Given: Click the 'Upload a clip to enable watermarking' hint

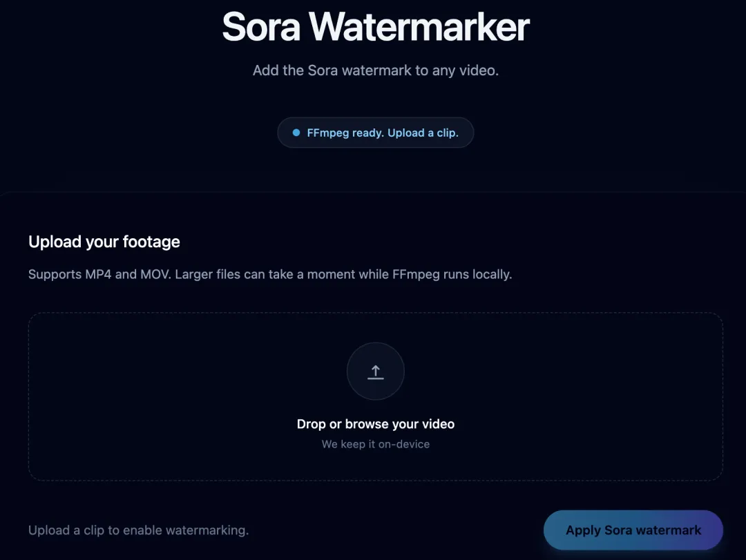Looking at the screenshot, I should [138, 530].
